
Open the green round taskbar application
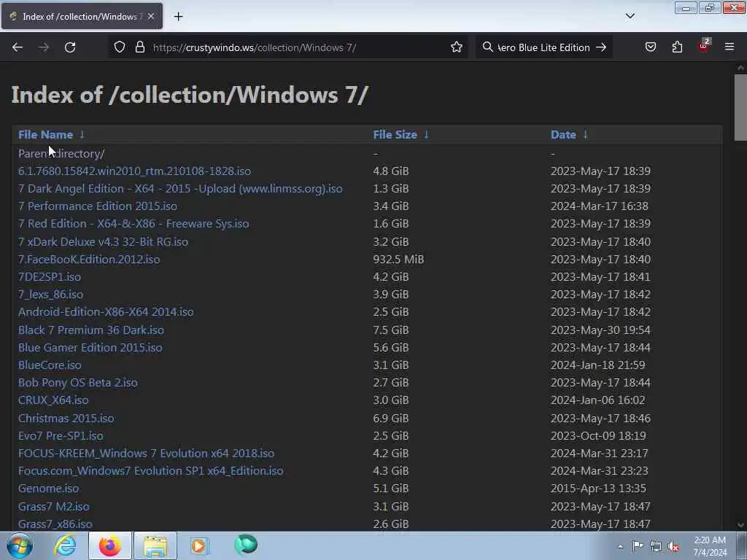click(246, 545)
